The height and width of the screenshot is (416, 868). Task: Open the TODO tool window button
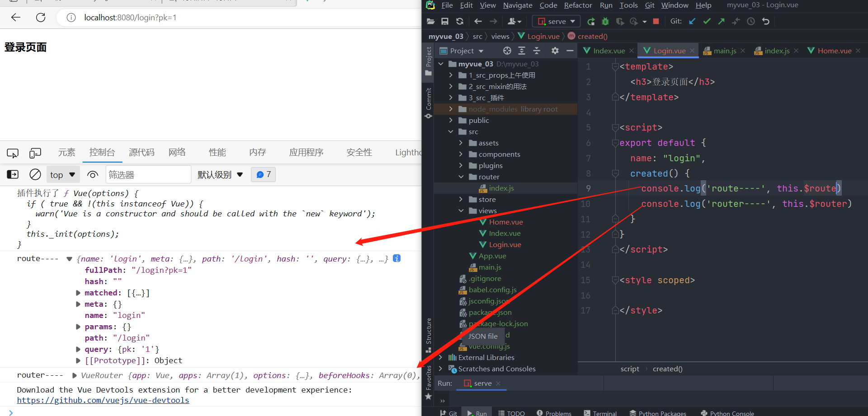click(511, 413)
